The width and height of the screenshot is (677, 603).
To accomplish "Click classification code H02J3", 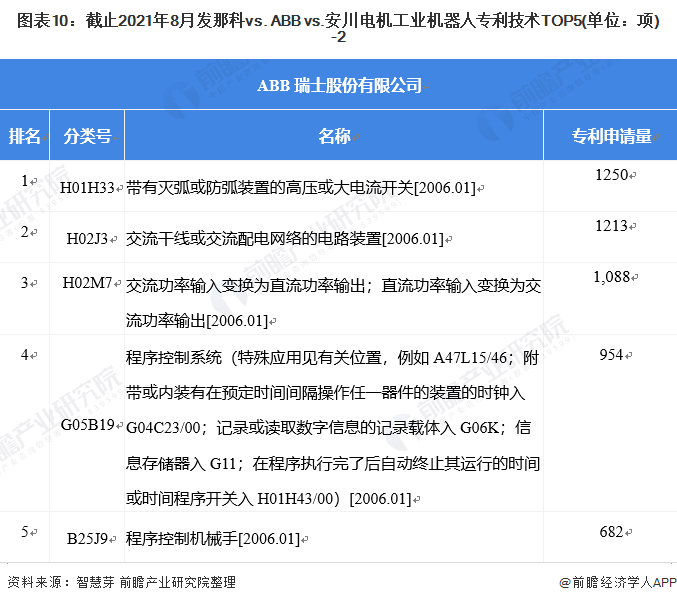I will (x=87, y=238).
